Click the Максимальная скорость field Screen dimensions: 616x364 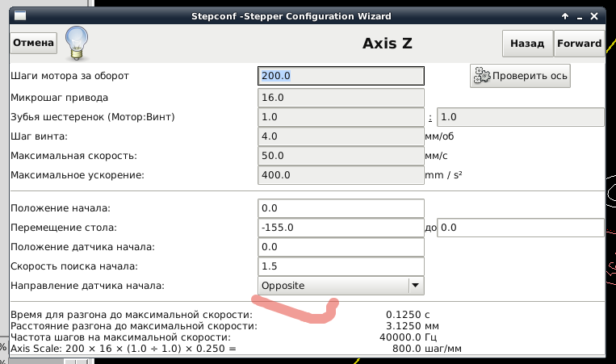click(x=341, y=156)
